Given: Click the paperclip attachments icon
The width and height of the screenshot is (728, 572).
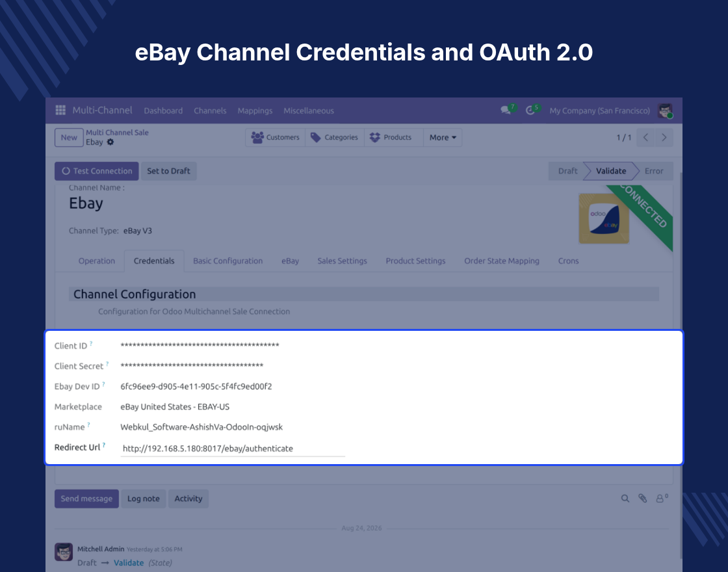Looking at the screenshot, I should tap(643, 498).
